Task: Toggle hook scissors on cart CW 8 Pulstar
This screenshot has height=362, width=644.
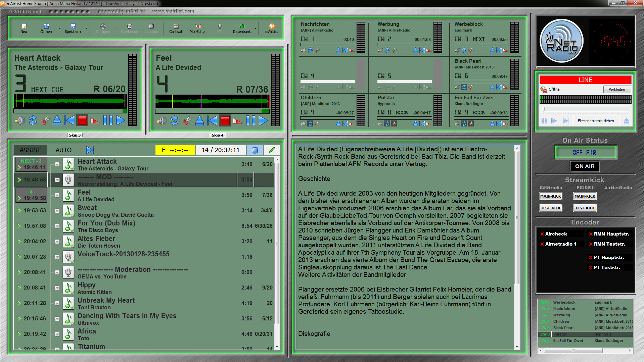Action: pos(394,124)
